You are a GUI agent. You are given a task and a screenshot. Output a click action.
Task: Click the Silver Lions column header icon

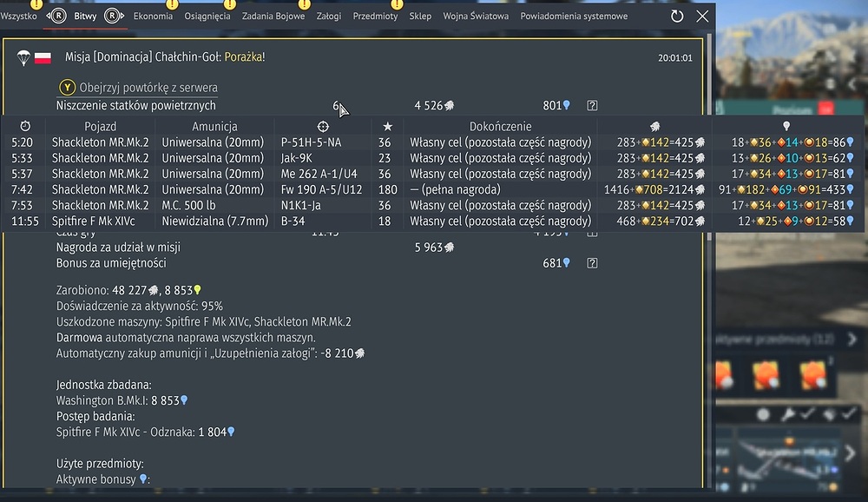click(654, 126)
